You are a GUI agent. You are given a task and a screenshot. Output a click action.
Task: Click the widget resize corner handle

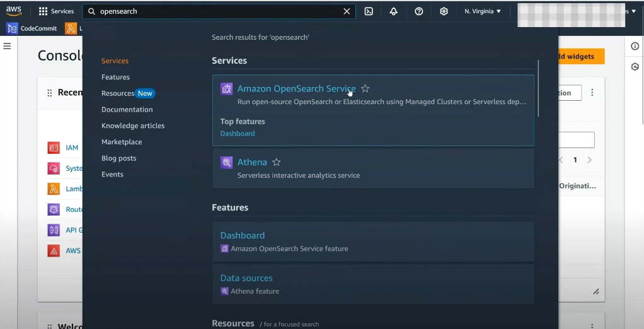596,292
